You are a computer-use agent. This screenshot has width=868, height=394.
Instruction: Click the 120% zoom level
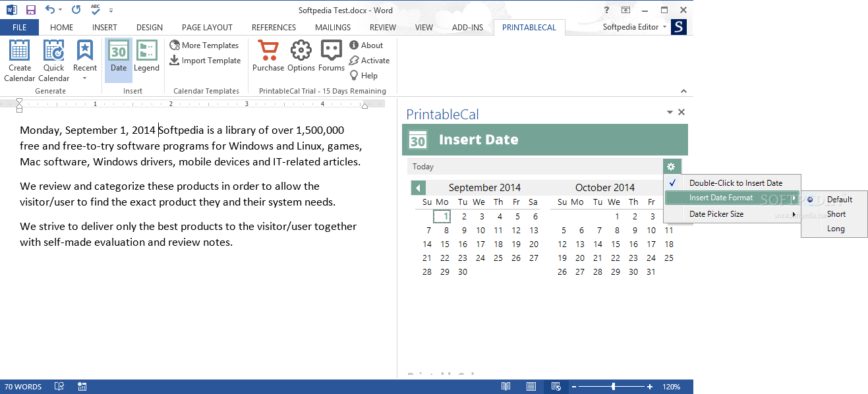[671, 387]
